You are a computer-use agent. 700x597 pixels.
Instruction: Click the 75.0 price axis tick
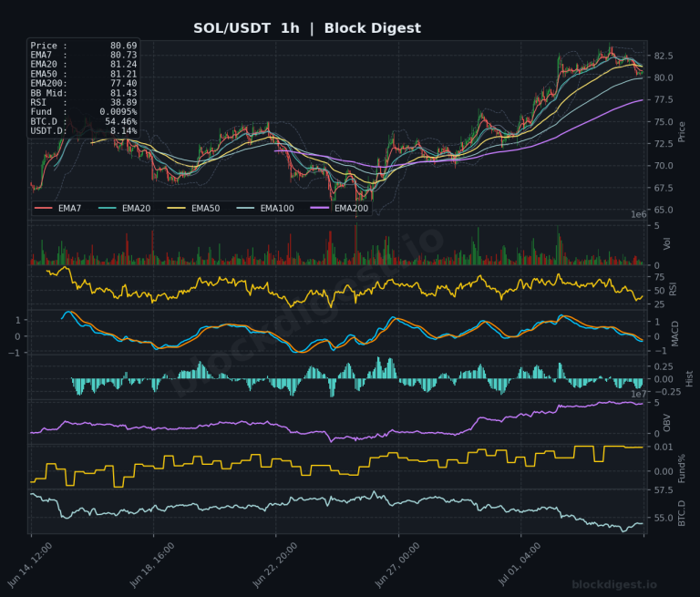(664, 122)
